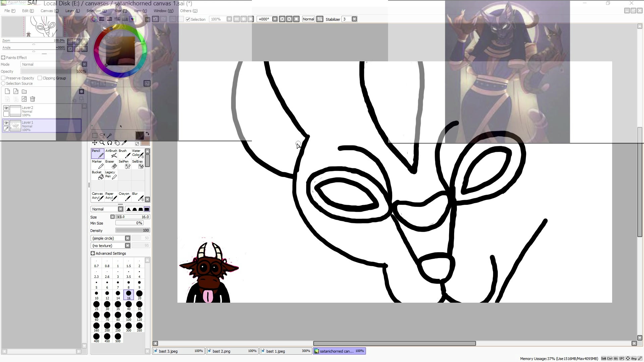
Task: Enable Preserve Opacity checkbox
Action: [3, 78]
